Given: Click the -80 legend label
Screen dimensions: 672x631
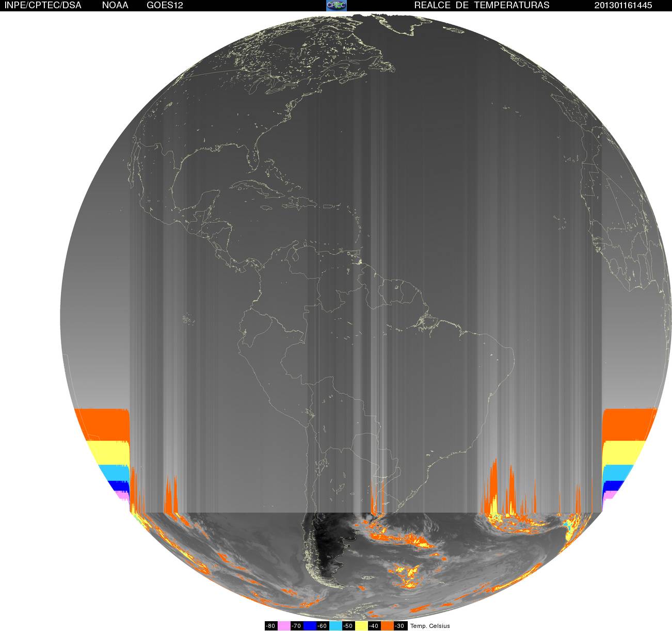Looking at the screenshot, I should (x=270, y=626).
